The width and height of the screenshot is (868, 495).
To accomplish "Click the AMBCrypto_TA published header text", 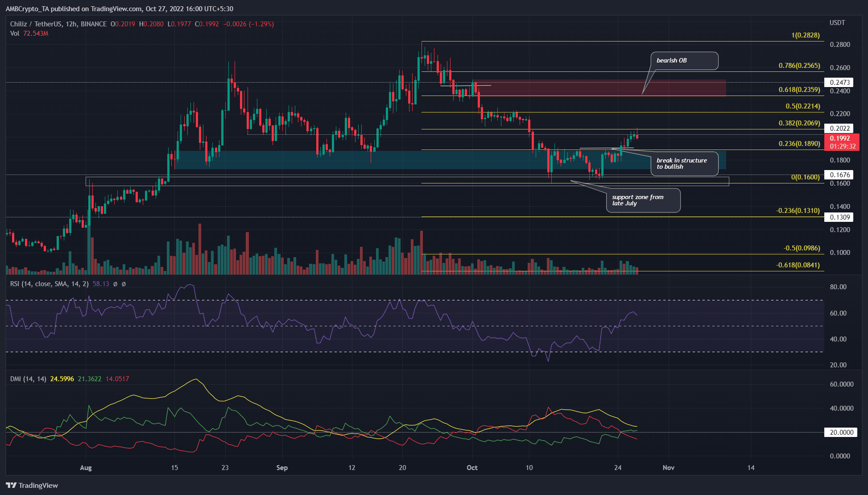I will point(120,8).
